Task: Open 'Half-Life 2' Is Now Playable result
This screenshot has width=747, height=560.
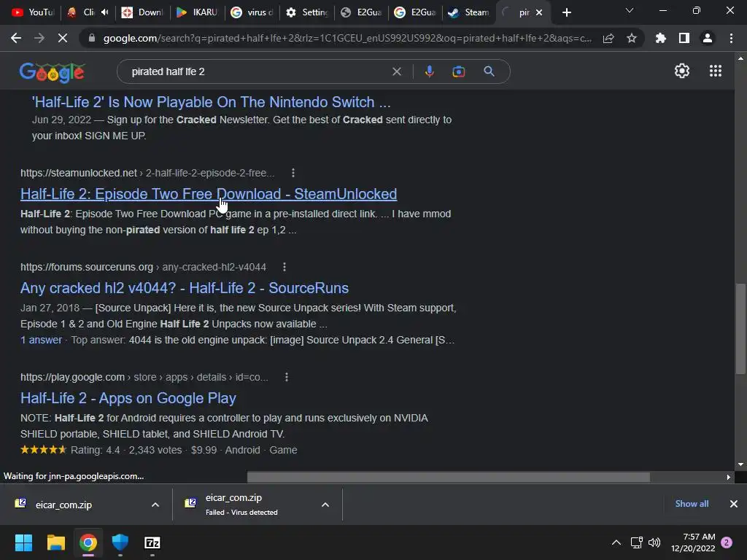Action: coord(211,102)
